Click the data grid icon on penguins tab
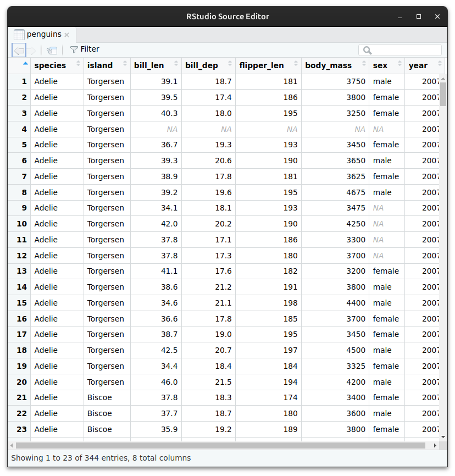Viewport: 455px width, 476px height. [x=19, y=35]
